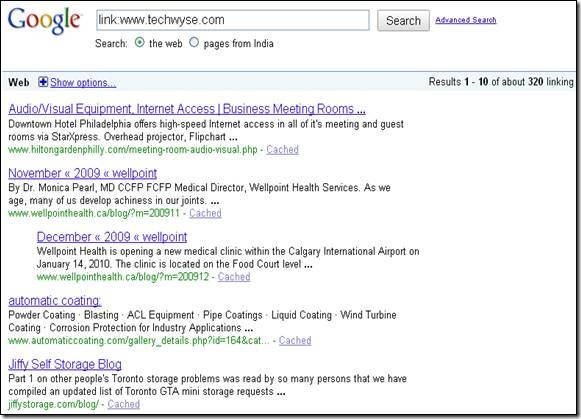Open Cached link for automaticcoating.com result

(x=295, y=340)
